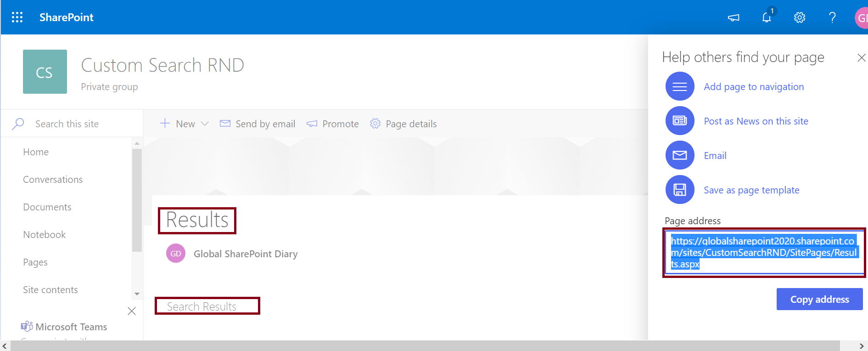Close the Help others find your page panel
The width and height of the screenshot is (868, 351).
(x=861, y=57)
